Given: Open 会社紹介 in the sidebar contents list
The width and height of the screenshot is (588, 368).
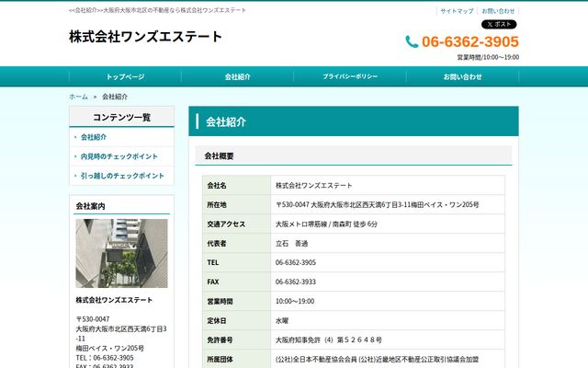Looking at the screenshot, I should pos(94,137).
